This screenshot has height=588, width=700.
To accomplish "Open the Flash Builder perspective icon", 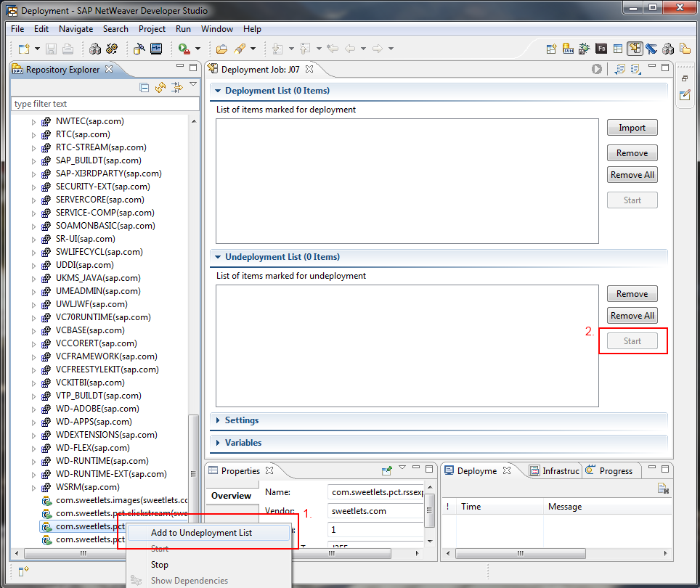I will point(601,49).
